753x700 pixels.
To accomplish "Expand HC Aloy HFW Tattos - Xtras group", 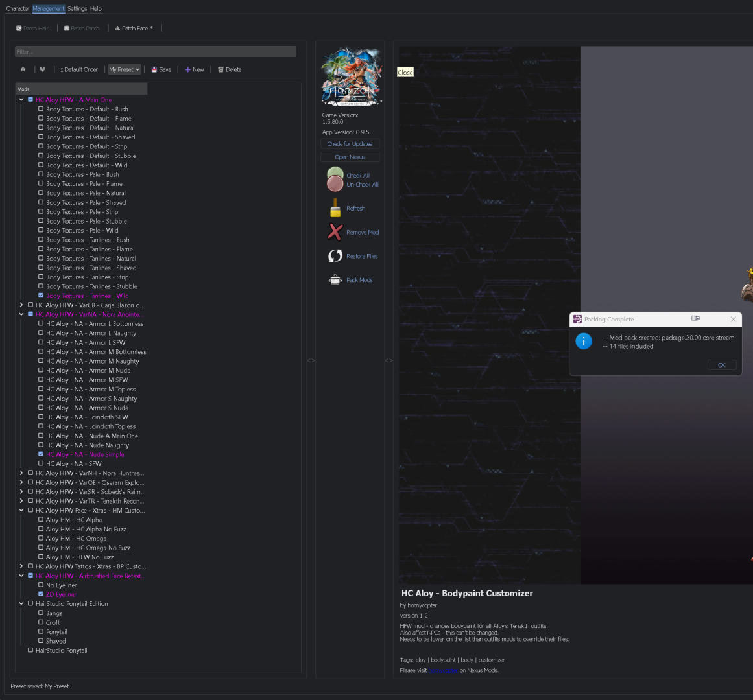I will [x=21, y=566].
